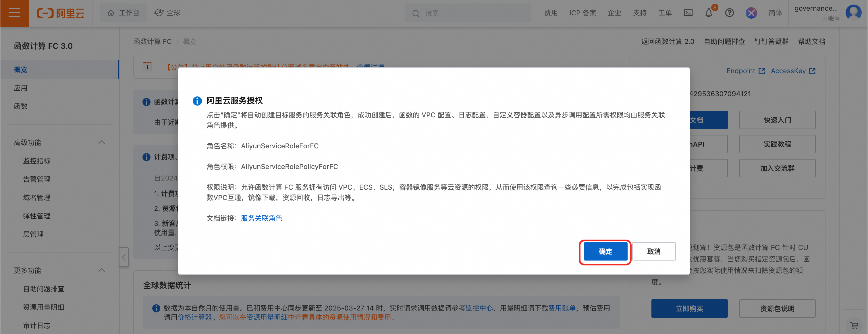
Task: Collapse the 高级功能 section
Action: tap(101, 142)
